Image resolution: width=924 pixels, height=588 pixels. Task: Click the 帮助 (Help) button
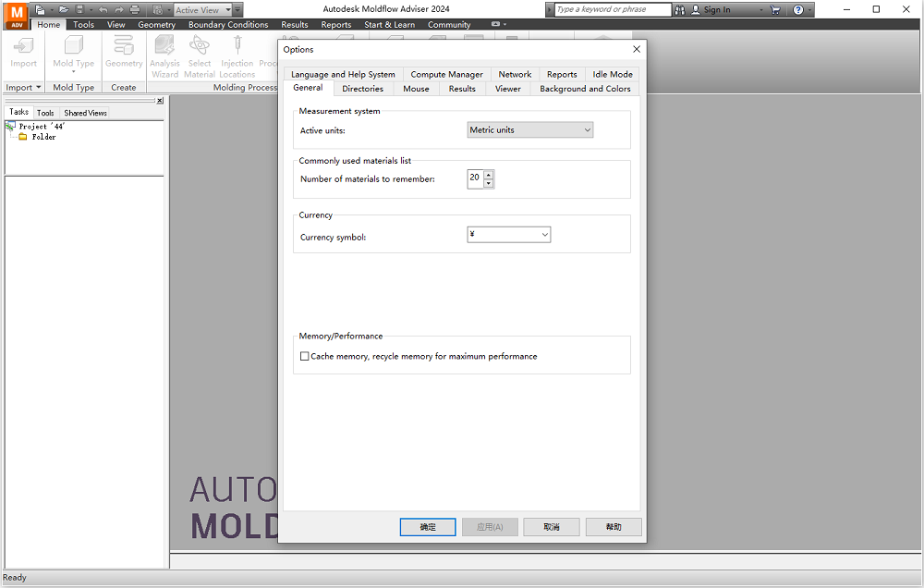point(614,527)
